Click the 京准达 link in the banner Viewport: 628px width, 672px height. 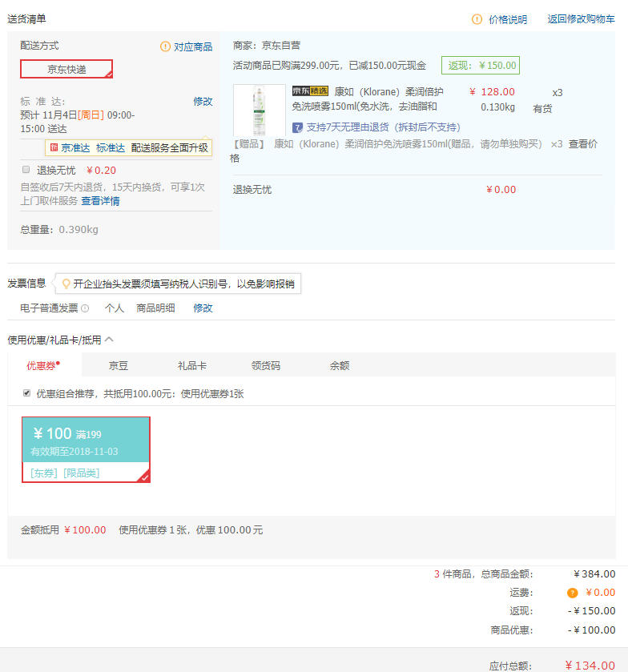point(75,148)
